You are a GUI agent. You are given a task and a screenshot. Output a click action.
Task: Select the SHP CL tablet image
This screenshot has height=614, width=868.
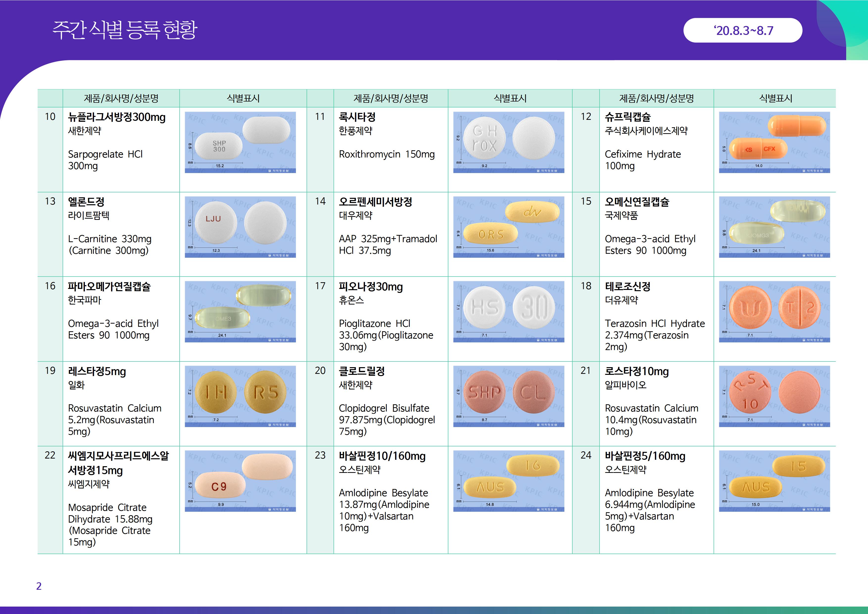tap(508, 396)
